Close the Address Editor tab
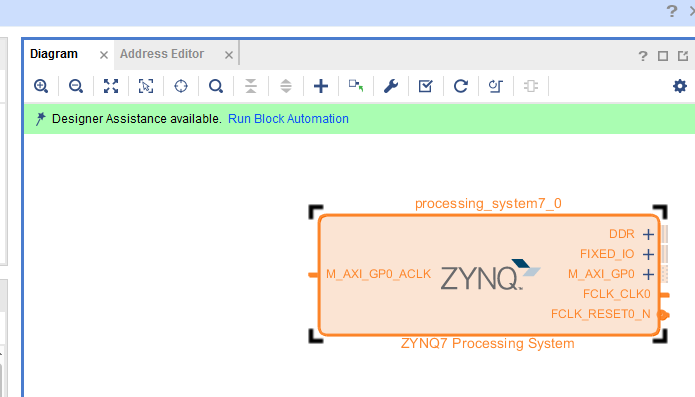This screenshot has height=397, width=695. click(x=229, y=55)
